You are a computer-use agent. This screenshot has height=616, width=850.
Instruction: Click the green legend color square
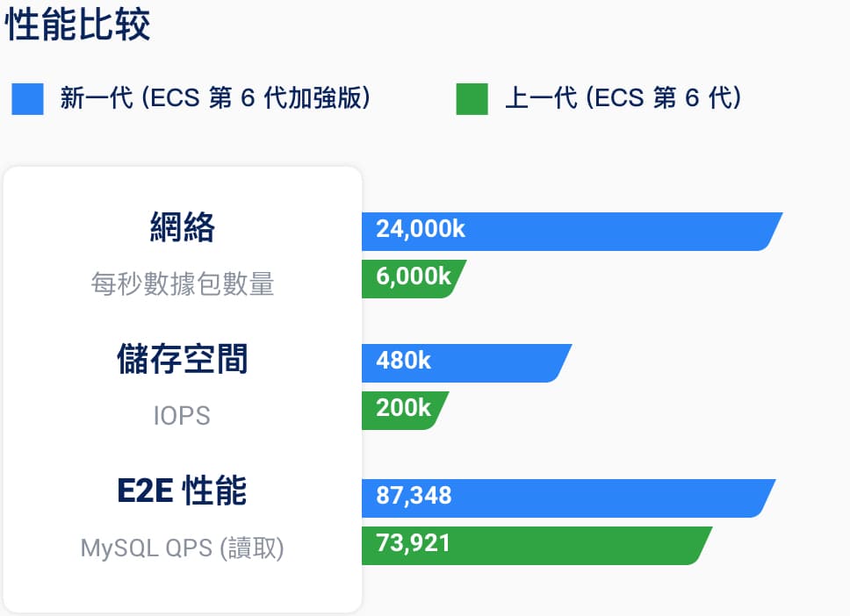click(472, 99)
